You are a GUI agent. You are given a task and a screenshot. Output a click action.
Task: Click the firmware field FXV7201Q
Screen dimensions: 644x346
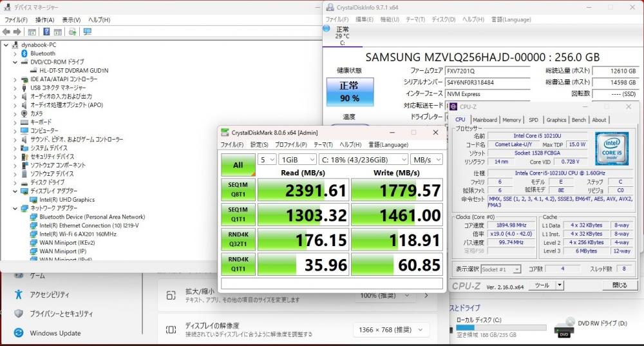pyautogui.click(x=488, y=71)
